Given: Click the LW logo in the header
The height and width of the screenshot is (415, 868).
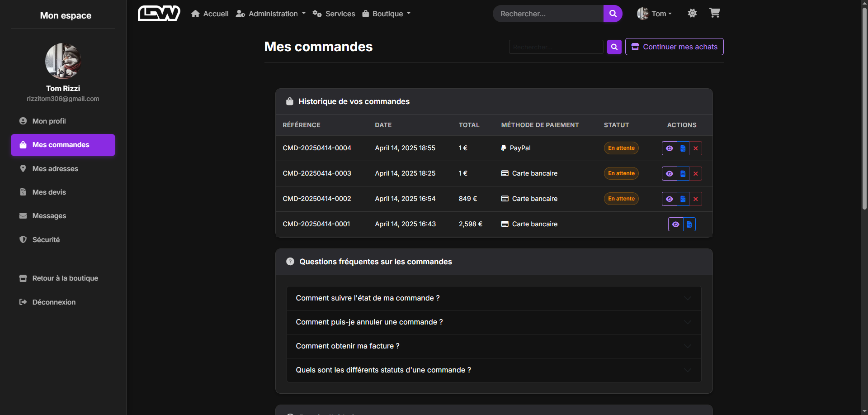Looking at the screenshot, I should tap(159, 13).
